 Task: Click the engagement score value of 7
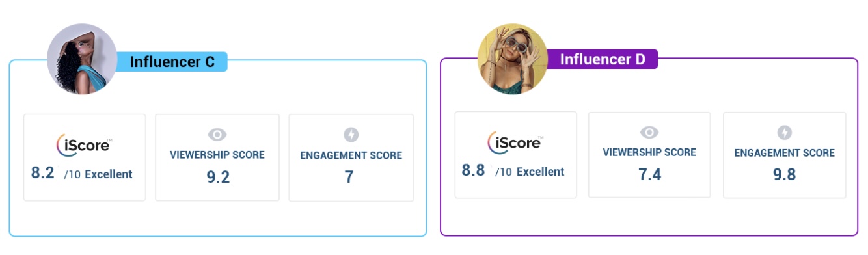[349, 177]
